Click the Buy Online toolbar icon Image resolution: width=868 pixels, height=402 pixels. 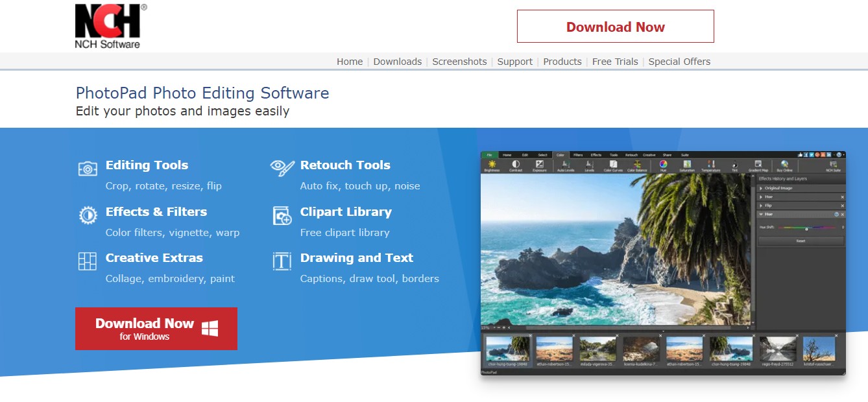(785, 166)
